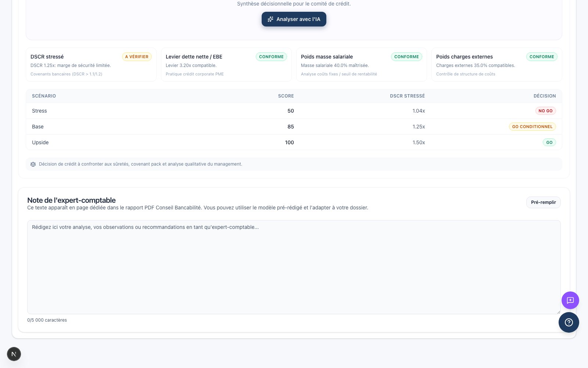Viewport: 588px width, 368px height.
Task: Click the Poids masse salariale card title
Action: click(x=327, y=57)
